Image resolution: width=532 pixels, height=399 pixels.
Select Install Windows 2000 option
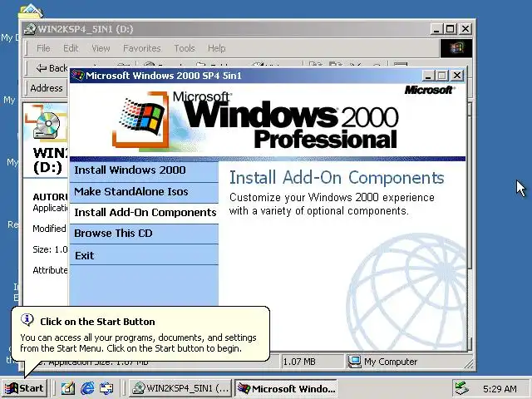coord(144,170)
